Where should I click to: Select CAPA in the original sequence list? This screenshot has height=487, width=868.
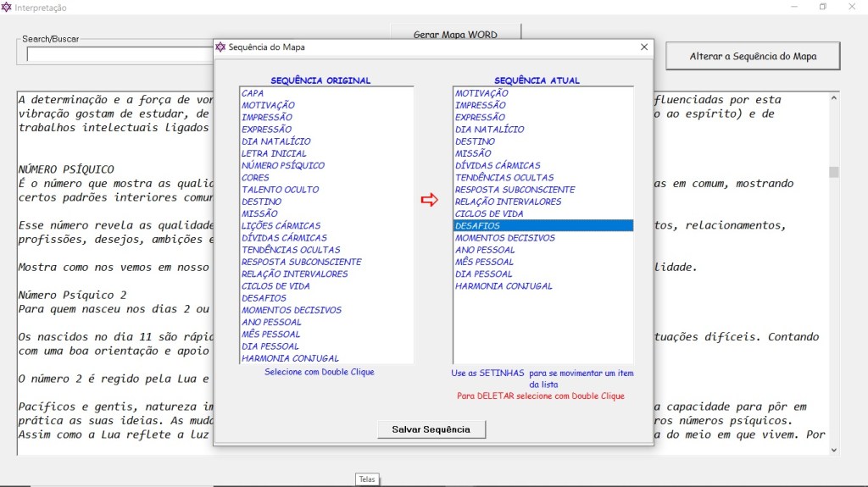pyautogui.click(x=253, y=93)
